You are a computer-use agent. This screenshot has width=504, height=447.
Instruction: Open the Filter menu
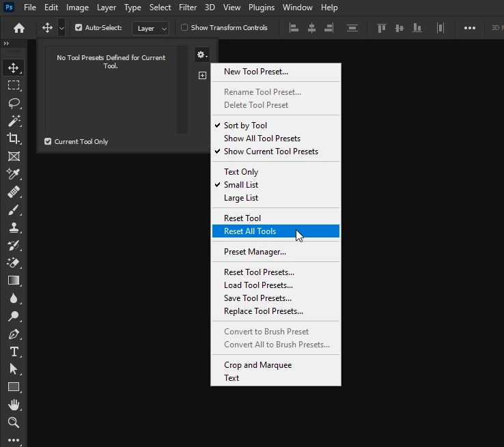(x=188, y=7)
